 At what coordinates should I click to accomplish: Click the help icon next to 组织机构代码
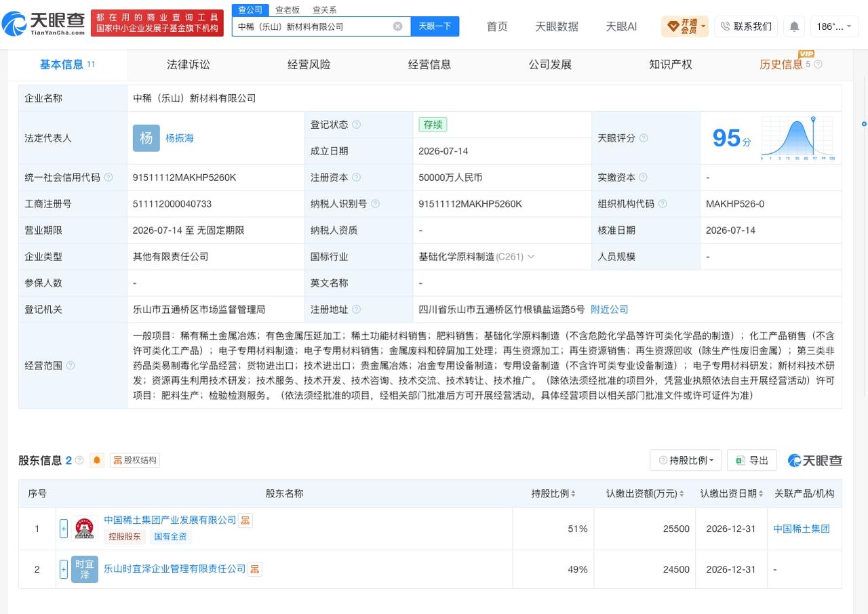pos(663,204)
